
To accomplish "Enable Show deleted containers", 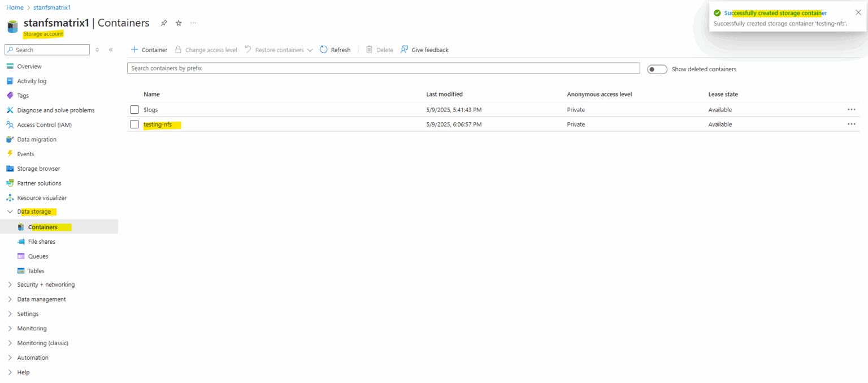I will (657, 68).
